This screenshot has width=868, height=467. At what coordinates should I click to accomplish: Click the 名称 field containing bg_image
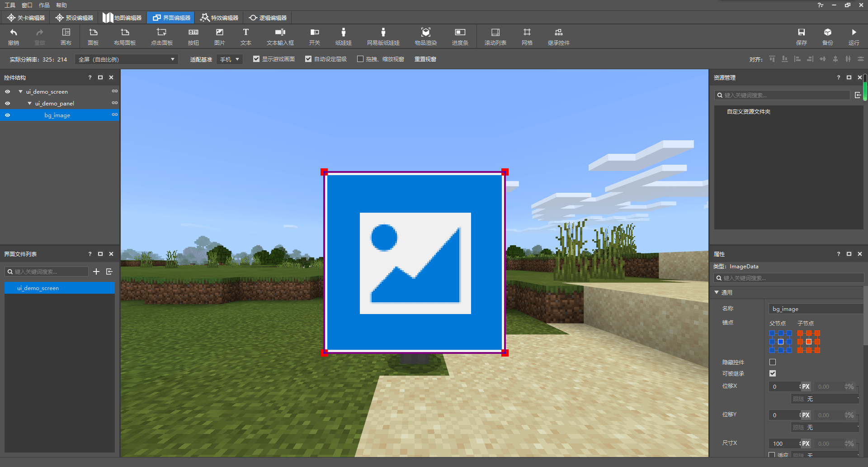(x=816, y=309)
